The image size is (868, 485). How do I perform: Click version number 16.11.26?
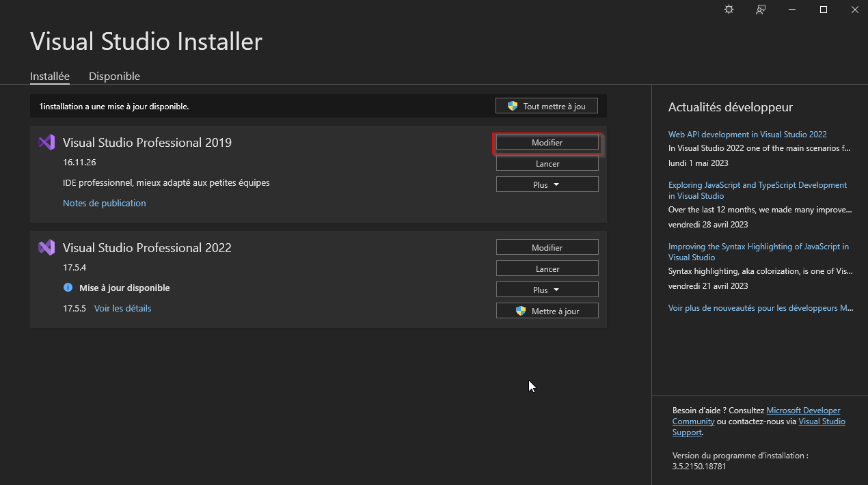pos(79,163)
